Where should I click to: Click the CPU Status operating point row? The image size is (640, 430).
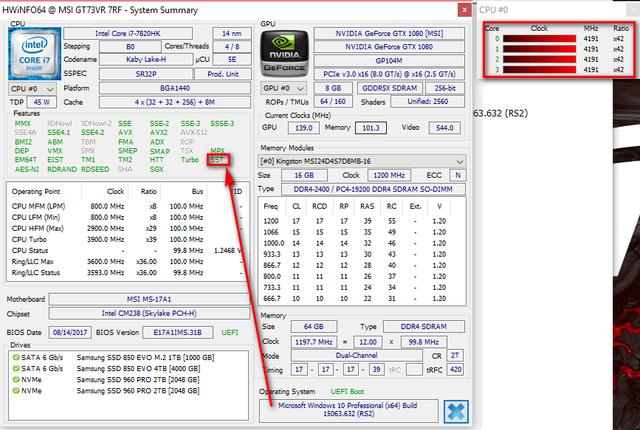pyautogui.click(x=127, y=250)
